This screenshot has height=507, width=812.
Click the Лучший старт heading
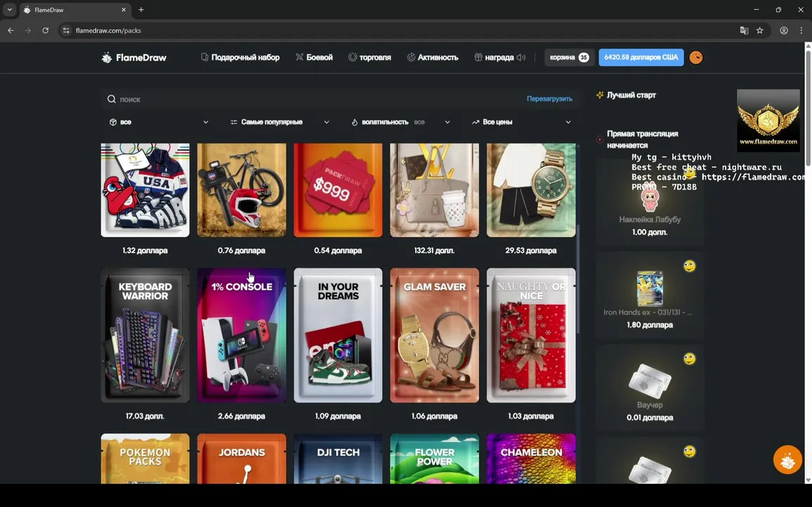631,95
